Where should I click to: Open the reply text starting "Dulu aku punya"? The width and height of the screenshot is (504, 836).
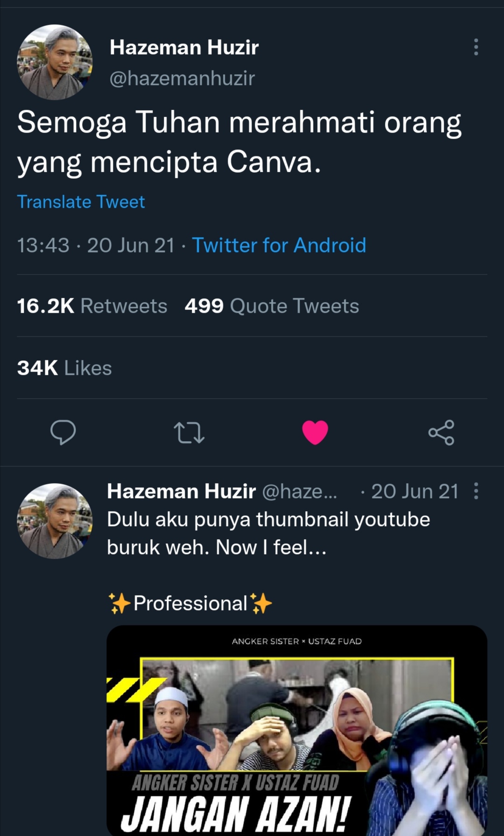(268, 534)
